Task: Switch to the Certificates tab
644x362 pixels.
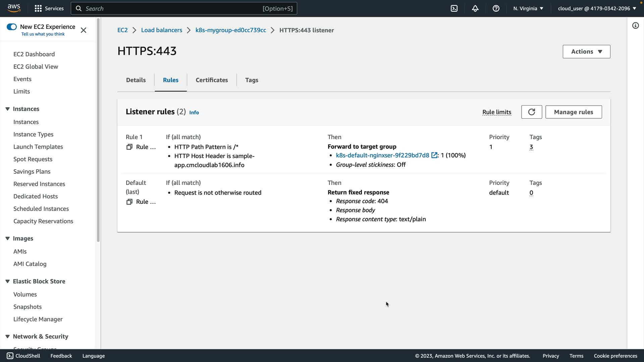Action: click(212, 80)
